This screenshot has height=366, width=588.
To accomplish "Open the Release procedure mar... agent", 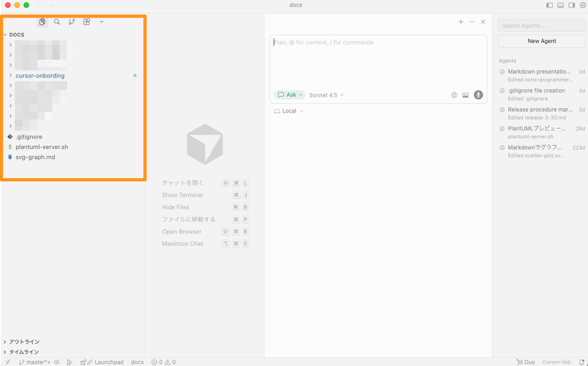I will pyautogui.click(x=542, y=113).
